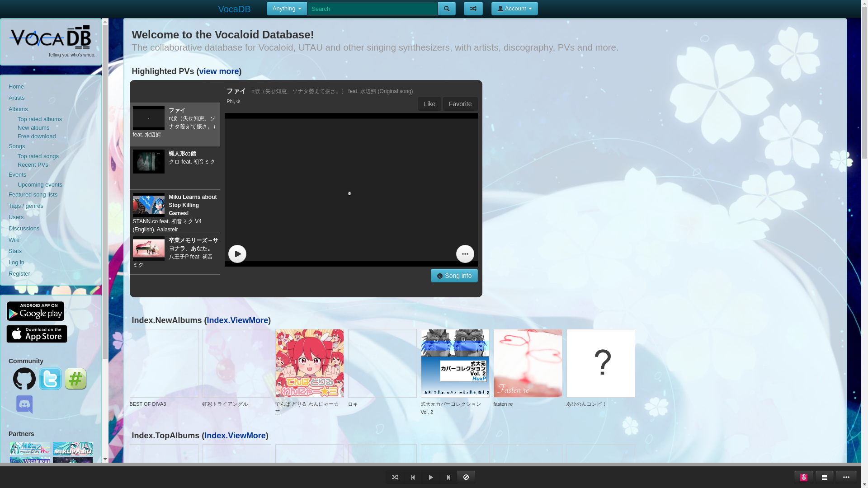Open BEST OF DIVA3 album
This screenshot has width=868, height=488.
click(x=164, y=363)
